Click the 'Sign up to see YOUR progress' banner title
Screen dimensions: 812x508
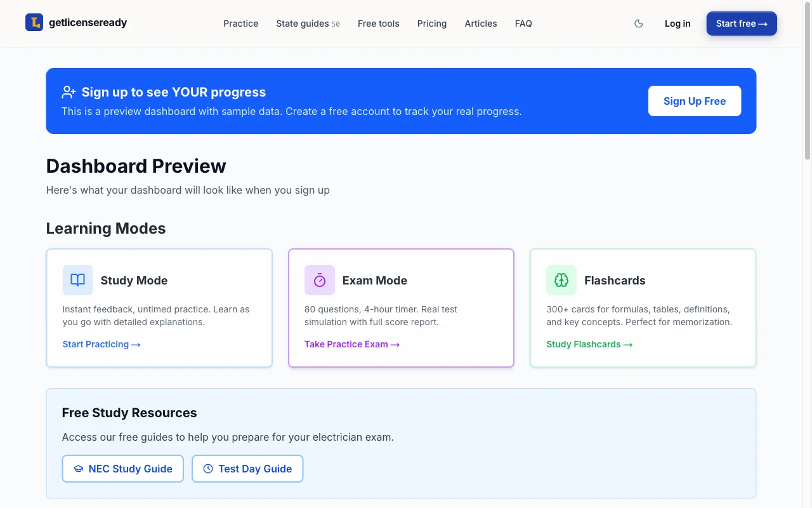(x=174, y=92)
